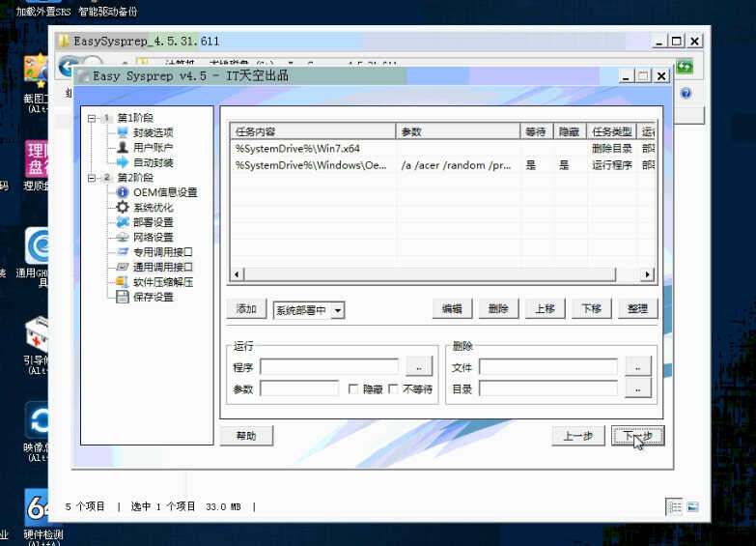This screenshot has width=756, height=546.
Task: Select the 用户账户 person icon
Action: click(123, 147)
